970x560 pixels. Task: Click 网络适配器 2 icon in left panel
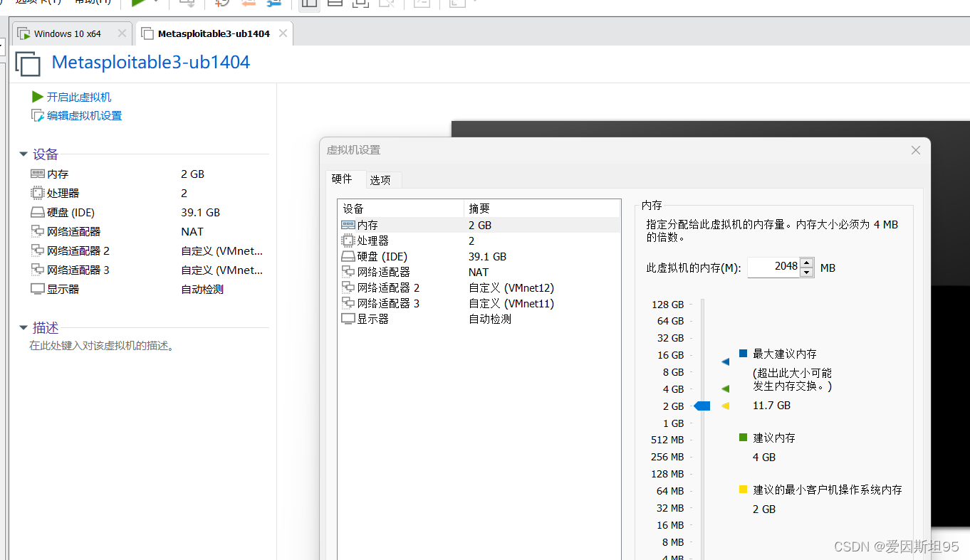click(38, 250)
